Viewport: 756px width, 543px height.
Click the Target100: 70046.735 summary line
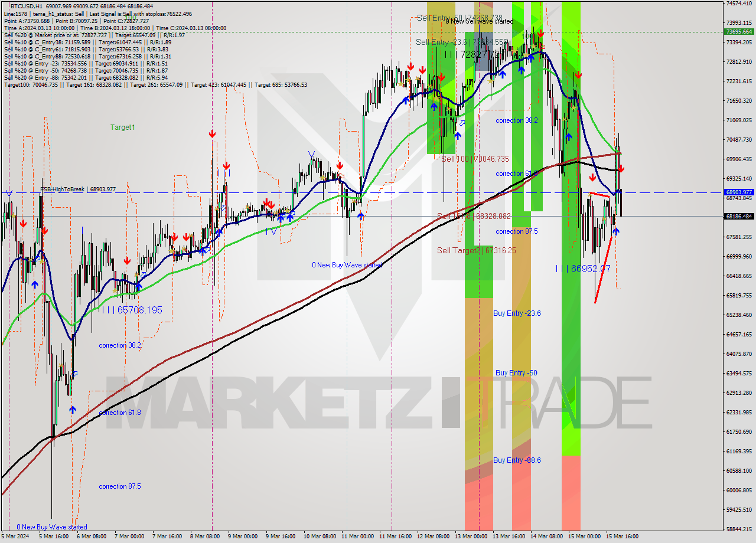coord(155,84)
